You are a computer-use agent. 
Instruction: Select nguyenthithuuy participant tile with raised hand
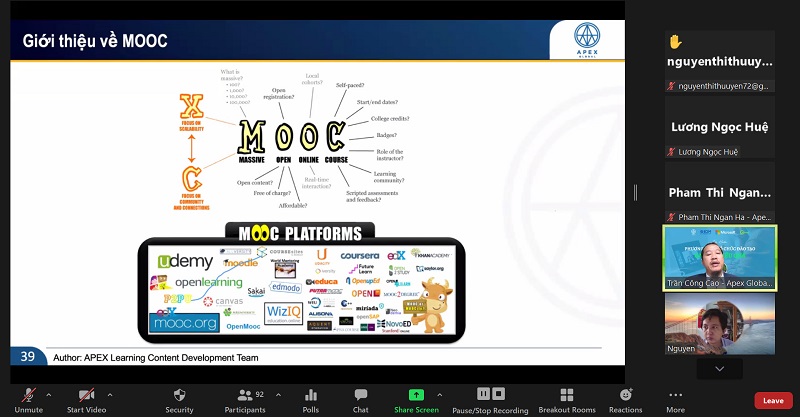coord(720,61)
